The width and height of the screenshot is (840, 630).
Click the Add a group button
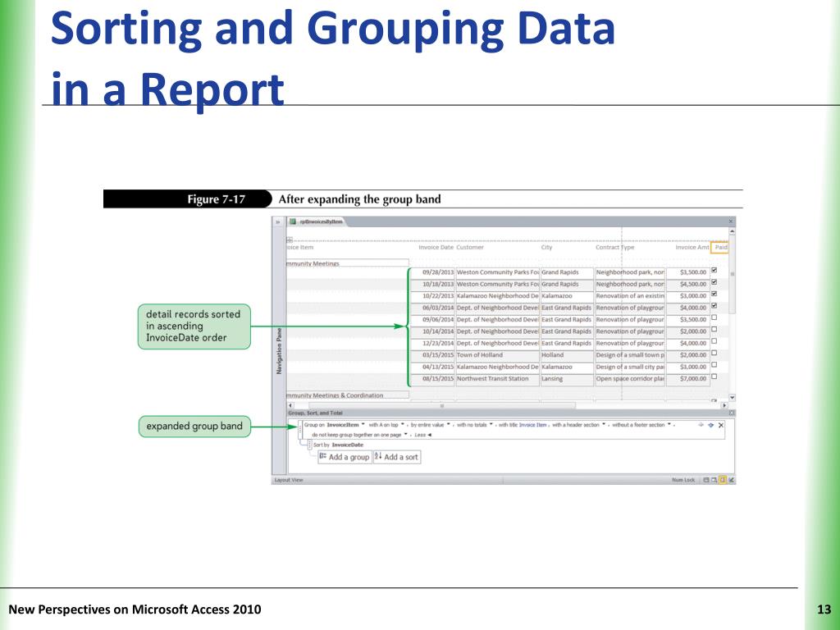345,457
